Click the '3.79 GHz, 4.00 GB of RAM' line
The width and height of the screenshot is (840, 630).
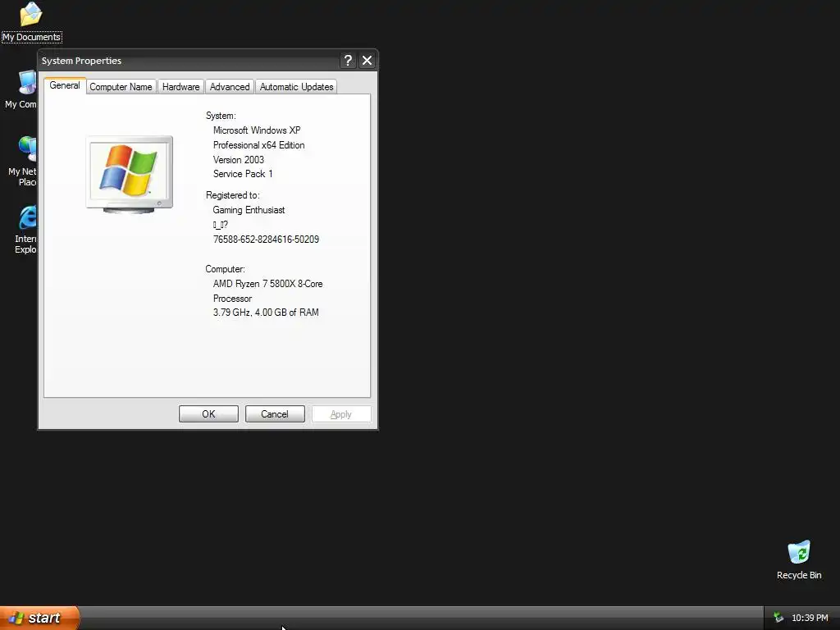point(266,313)
